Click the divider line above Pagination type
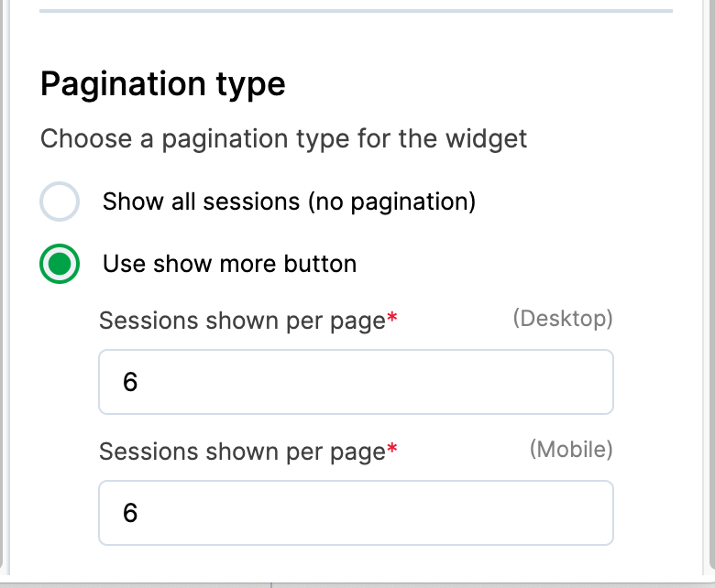 pyautogui.click(x=356, y=11)
